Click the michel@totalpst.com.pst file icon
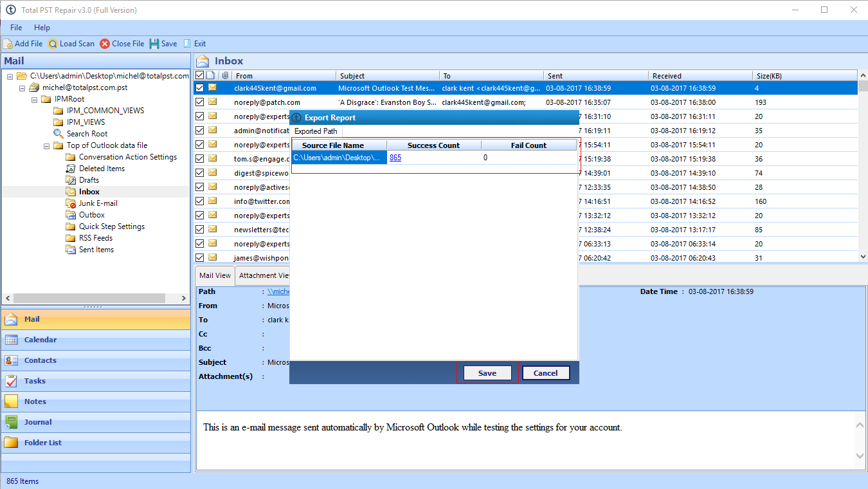The image size is (868, 489). (x=35, y=88)
